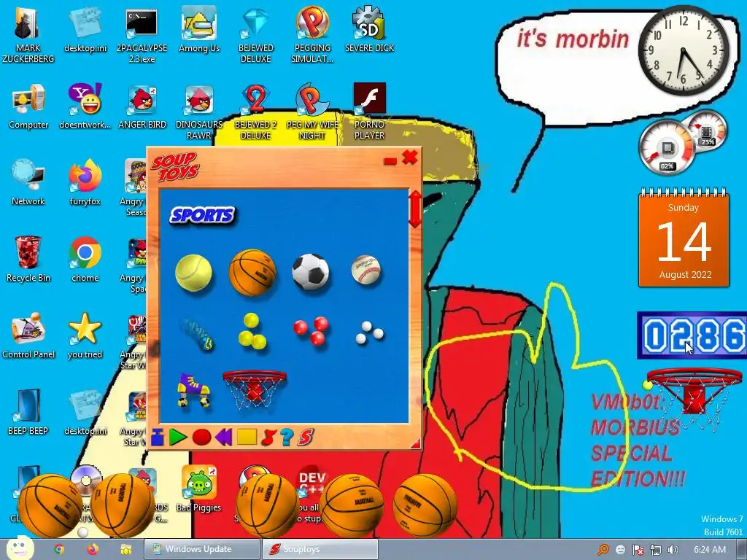Click the yellow stop square button
The width and height of the screenshot is (747, 560).
247,437
